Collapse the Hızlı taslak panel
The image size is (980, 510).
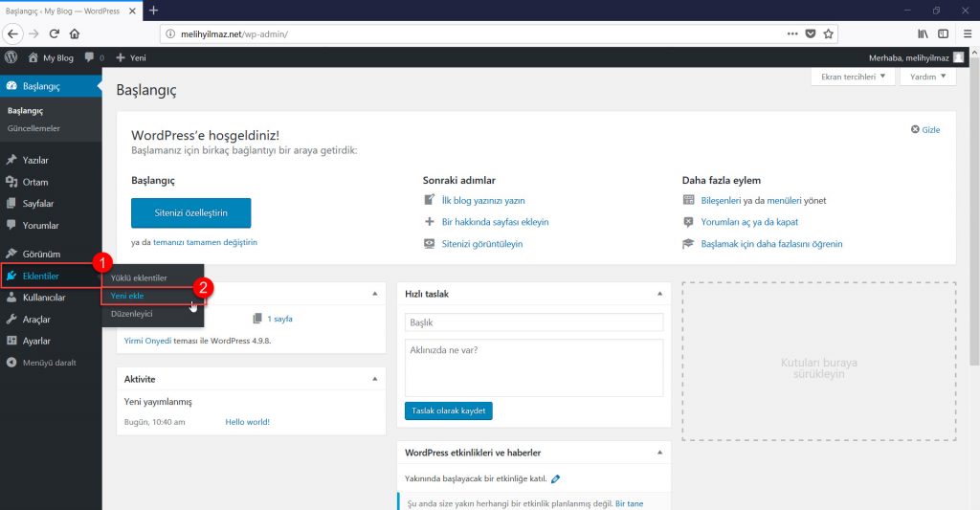(x=659, y=294)
